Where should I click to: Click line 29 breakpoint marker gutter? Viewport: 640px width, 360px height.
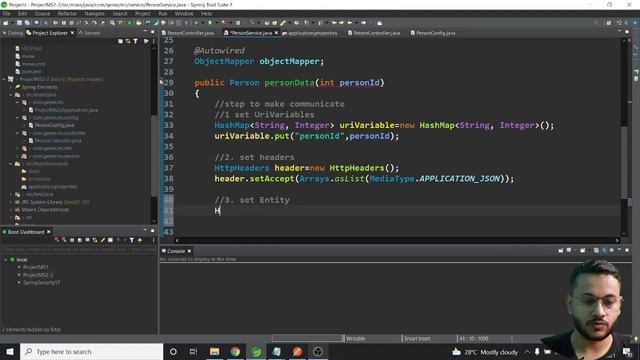tap(162, 82)
